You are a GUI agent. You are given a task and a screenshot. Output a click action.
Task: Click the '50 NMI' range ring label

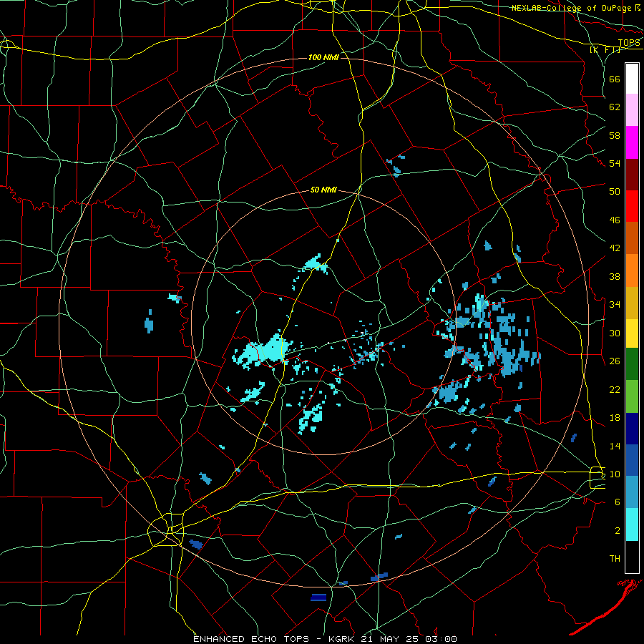(x=323, y=190)
